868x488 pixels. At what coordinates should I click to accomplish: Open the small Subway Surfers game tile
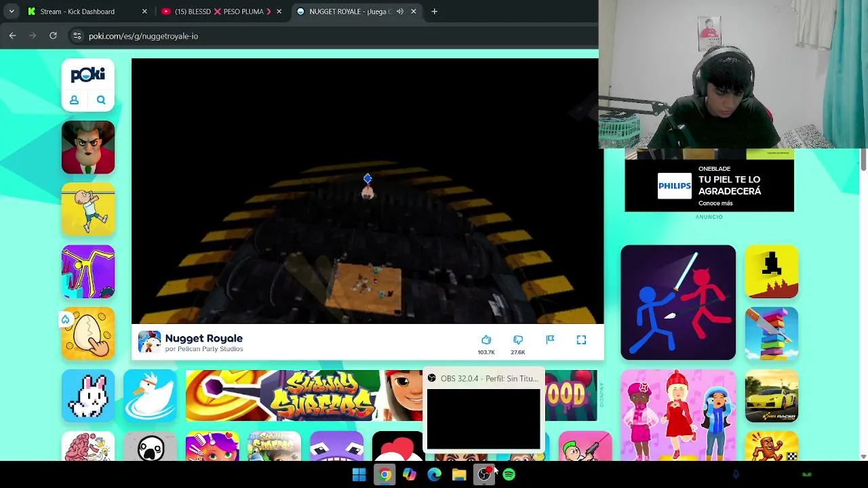click(275, 447)
